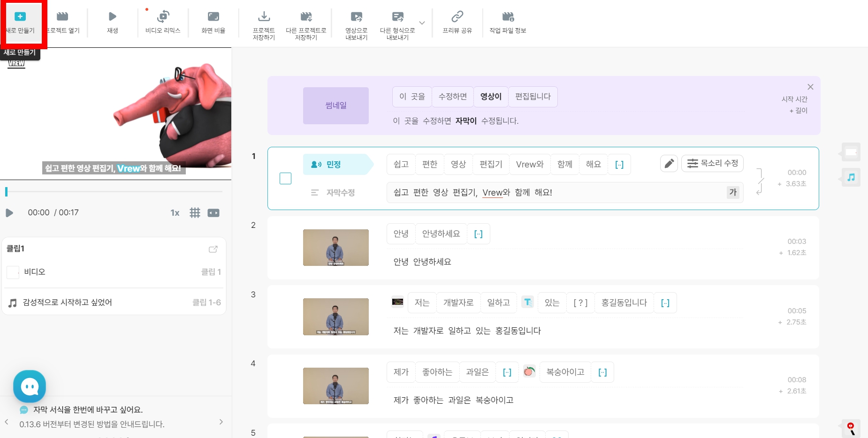Select the word chip 영상이 in banner
Viewport: 868px width, 438px height.
491,97
